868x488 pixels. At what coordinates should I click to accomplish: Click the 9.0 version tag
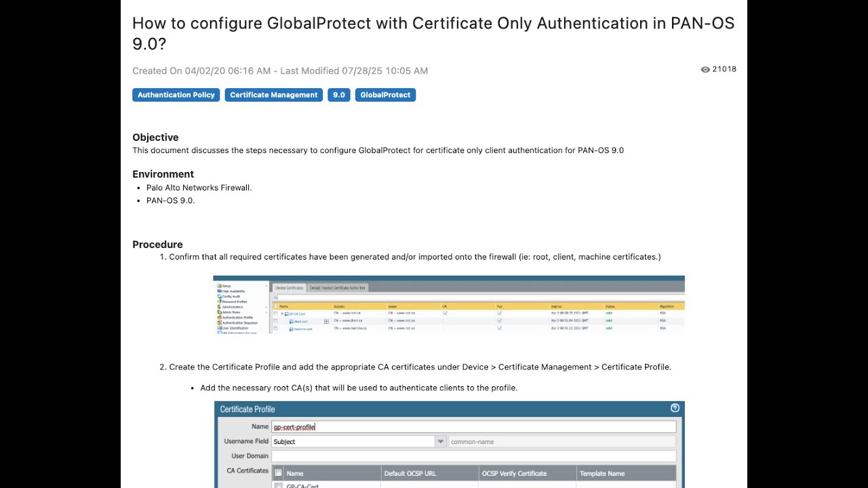tap(339, 95)
